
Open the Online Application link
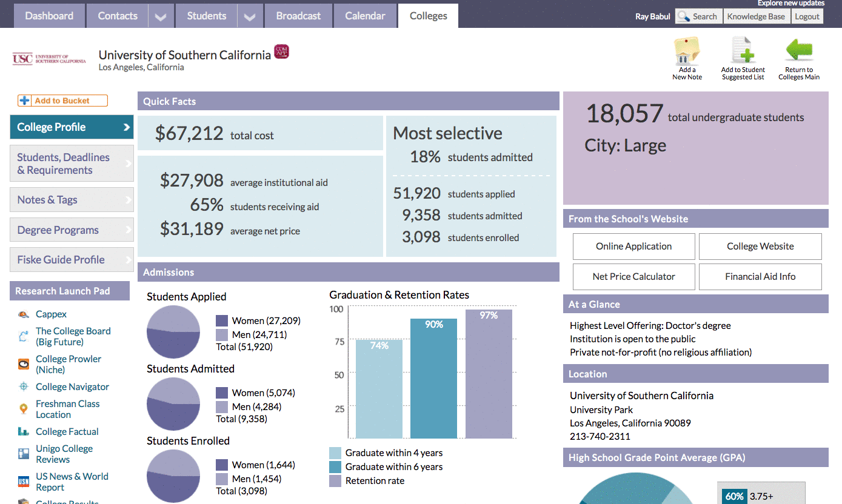point(633,247)
